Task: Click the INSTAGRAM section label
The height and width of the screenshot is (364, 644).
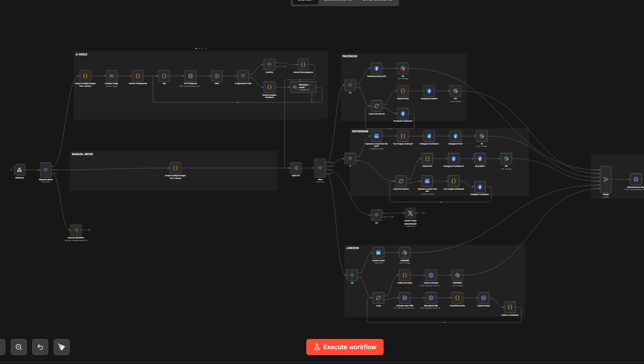Action: [x=360, y=131]
